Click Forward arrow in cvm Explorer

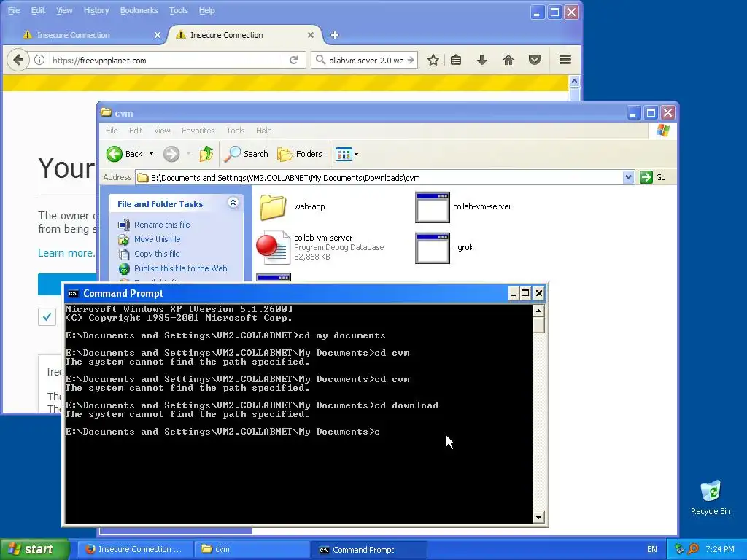click(x=171, y=154)
